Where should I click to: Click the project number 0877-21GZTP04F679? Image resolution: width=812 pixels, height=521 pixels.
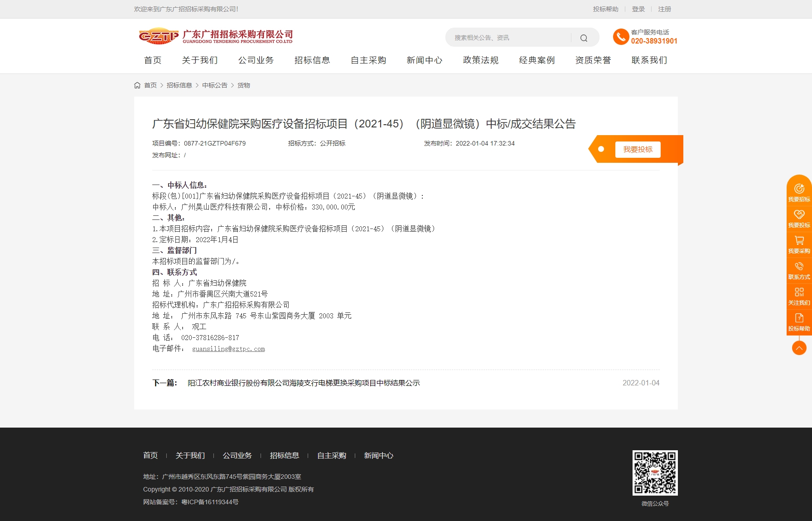point(215,143)
